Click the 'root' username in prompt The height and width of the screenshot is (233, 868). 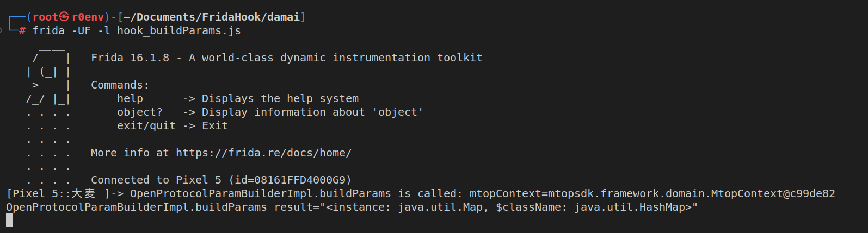click(x=45, y=17)
